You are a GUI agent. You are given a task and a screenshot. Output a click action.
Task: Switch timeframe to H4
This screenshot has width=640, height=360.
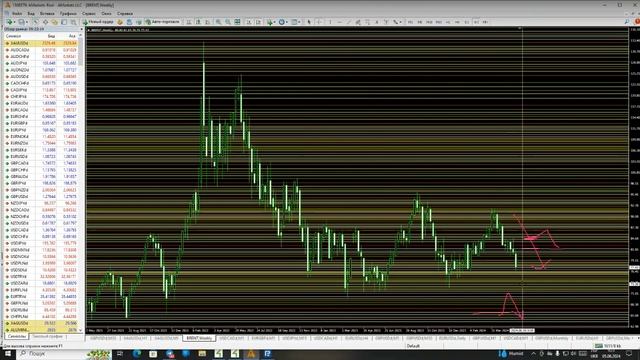coord(458,22)
